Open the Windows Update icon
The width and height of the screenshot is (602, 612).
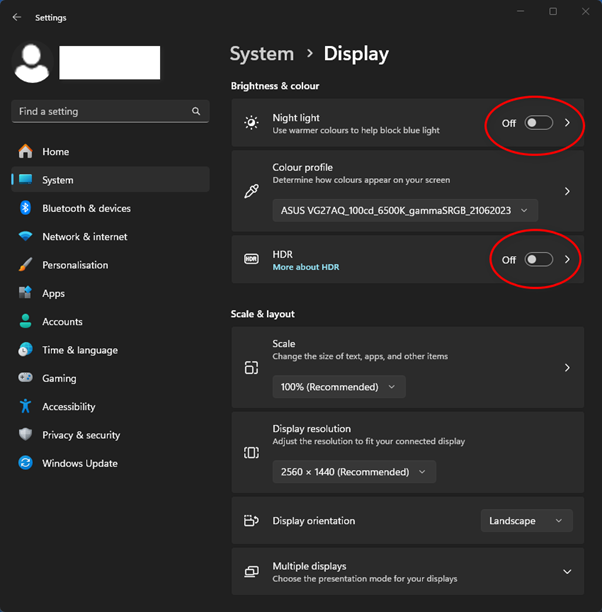click(25, 463)
